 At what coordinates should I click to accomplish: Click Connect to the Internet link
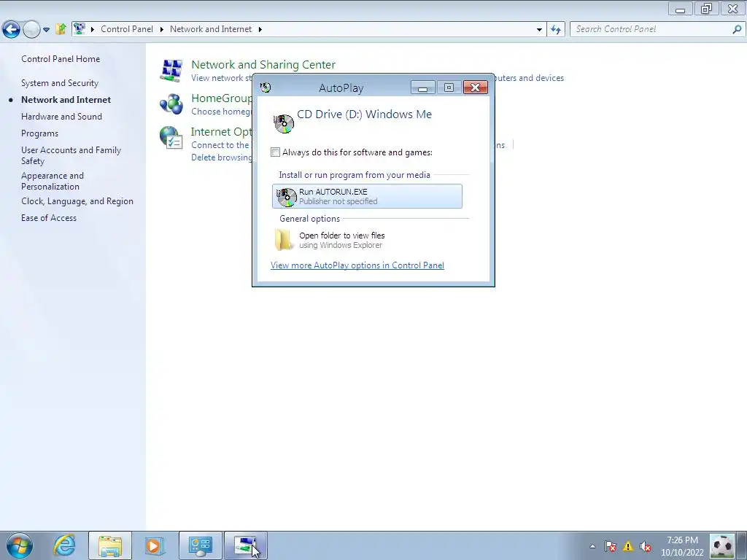click(x=220, y=145)
